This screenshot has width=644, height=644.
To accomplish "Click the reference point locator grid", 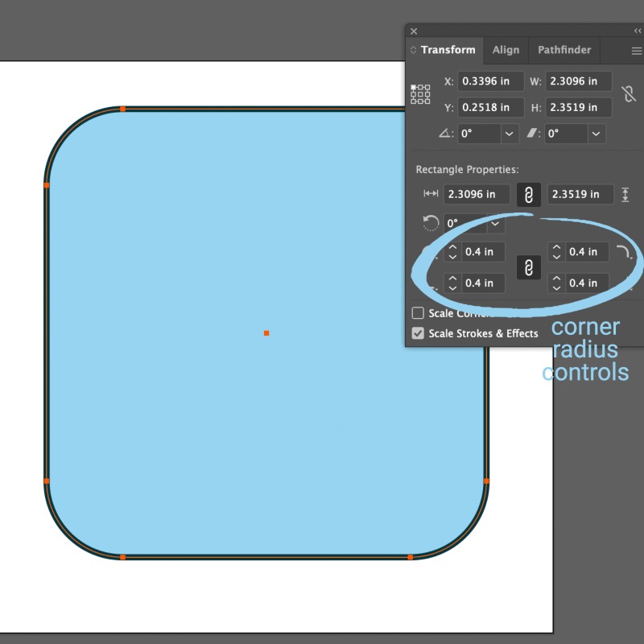I will pyautogui.click(x=420, y=94).
